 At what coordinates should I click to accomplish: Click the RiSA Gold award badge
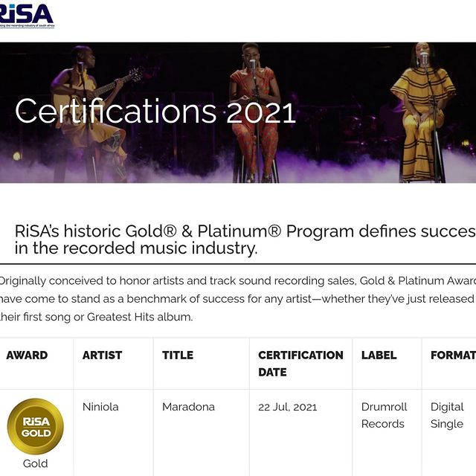pyautogui.click(x=36, y=426)
